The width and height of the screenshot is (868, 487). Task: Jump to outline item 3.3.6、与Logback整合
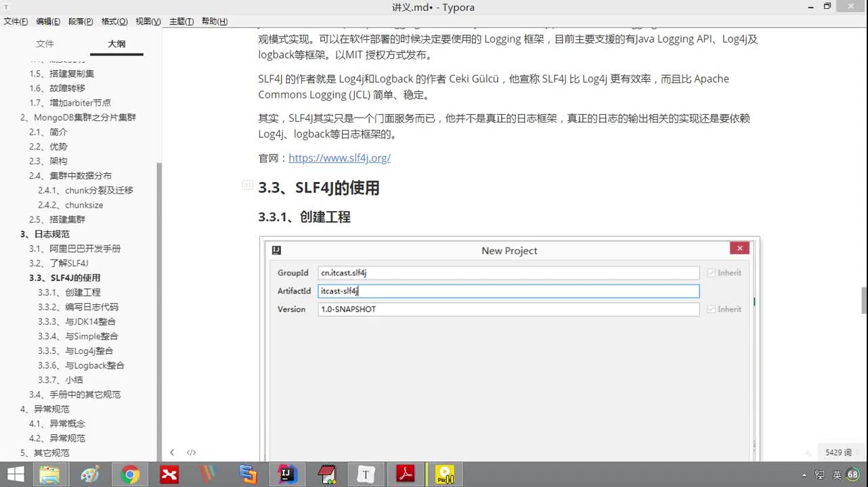[81, 365]
